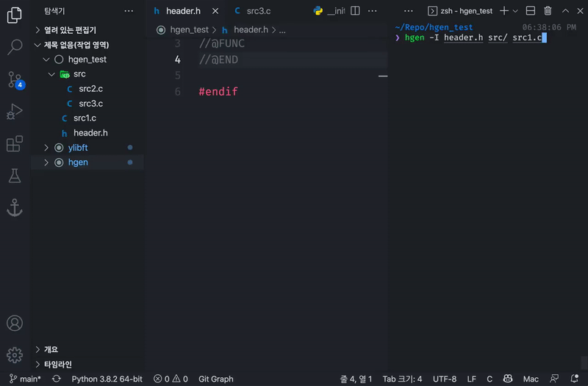Open the Explorer view in the activity bar
This screenshot has width=588, height=386.
14,15
